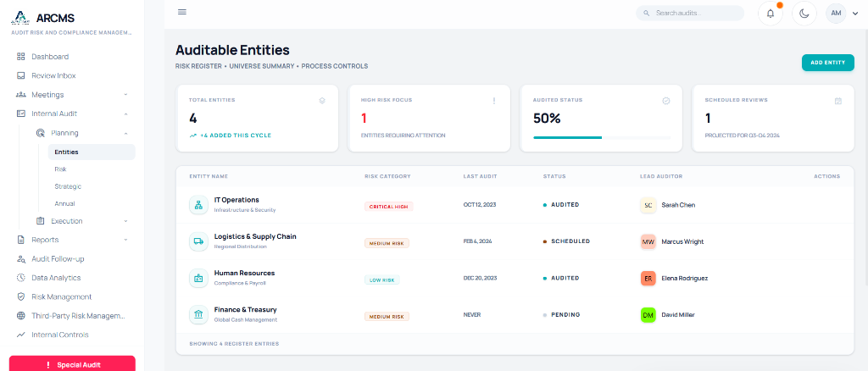Select the Risk submenu item

pyautogui.click(x=60, y=169)
